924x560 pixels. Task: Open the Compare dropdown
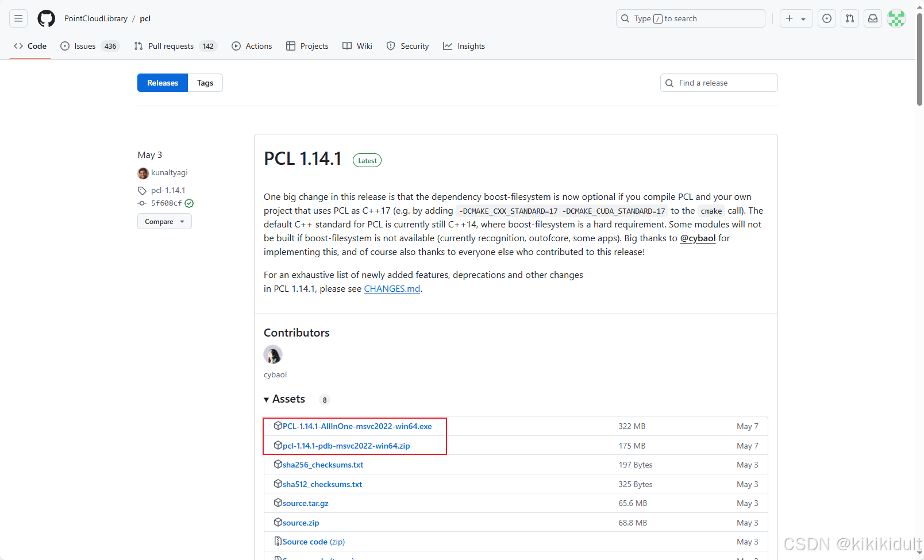tap(164, 221)
